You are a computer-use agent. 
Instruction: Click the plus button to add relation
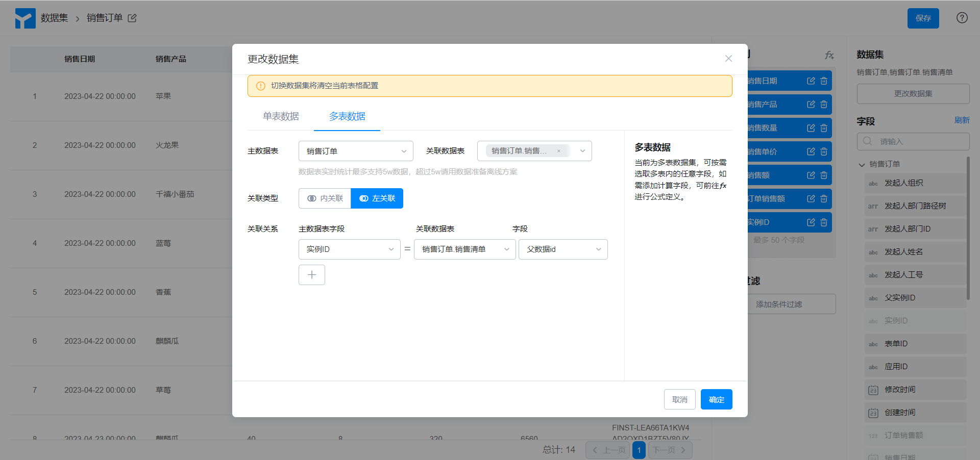point(312,275)
